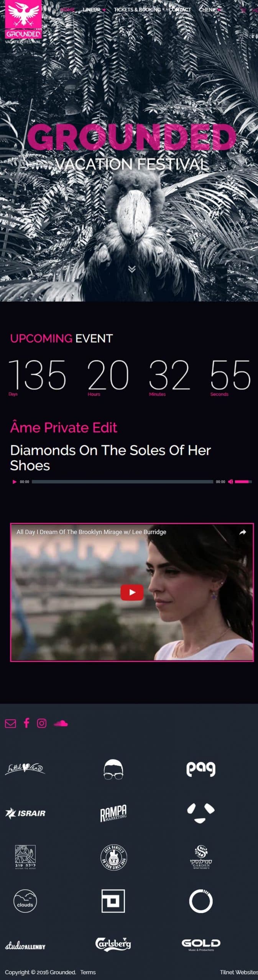Expand the CHEN navigation dropdown

pyautogui.click(x=210, y=10)
